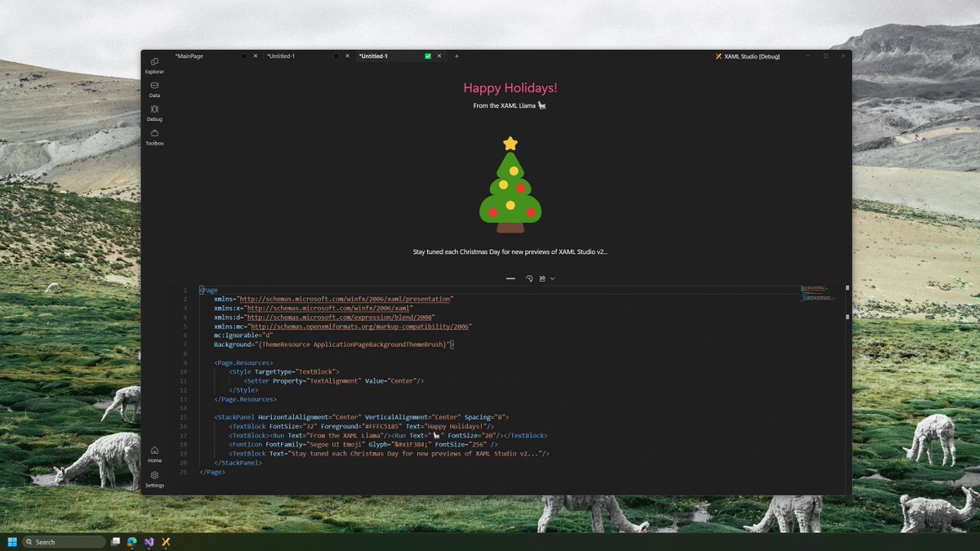The image size is (980, 551).
Task: Click the Setter Property TextAlignment line
Action: 334,380
